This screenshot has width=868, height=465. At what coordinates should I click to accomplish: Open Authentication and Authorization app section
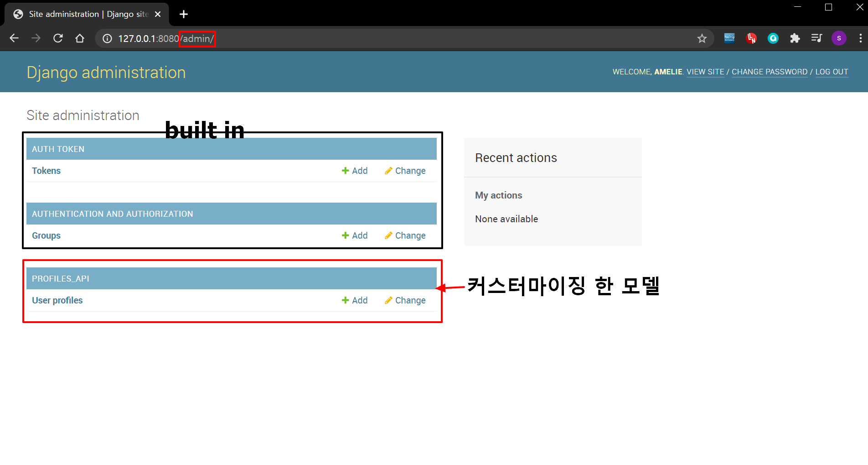[113, 214]
